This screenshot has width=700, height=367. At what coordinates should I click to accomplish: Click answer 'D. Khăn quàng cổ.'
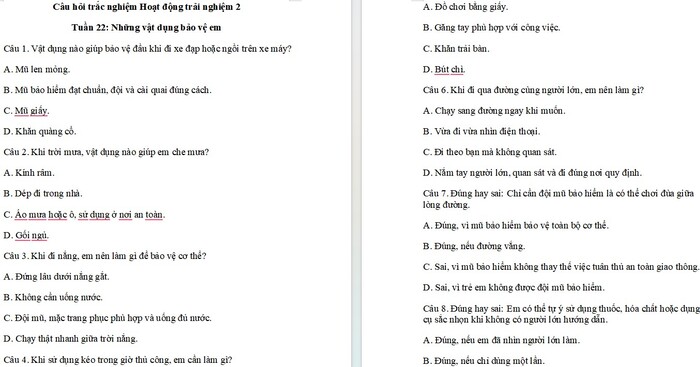(40, 131)
